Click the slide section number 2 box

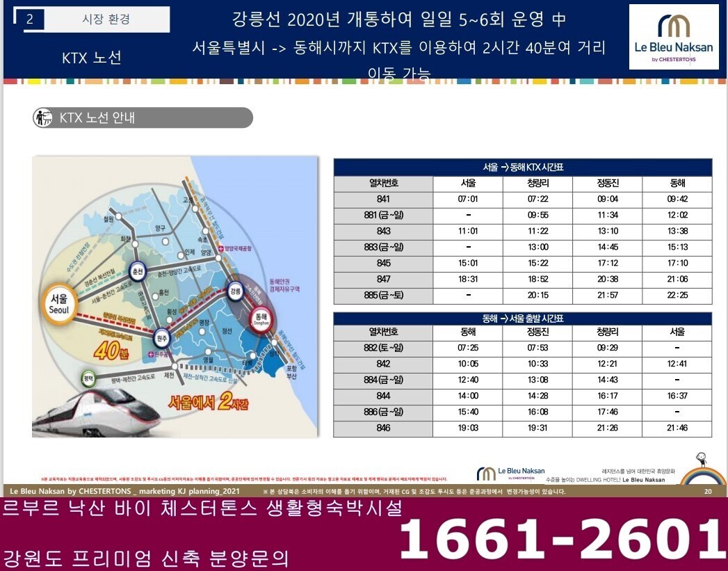(30, 19)
